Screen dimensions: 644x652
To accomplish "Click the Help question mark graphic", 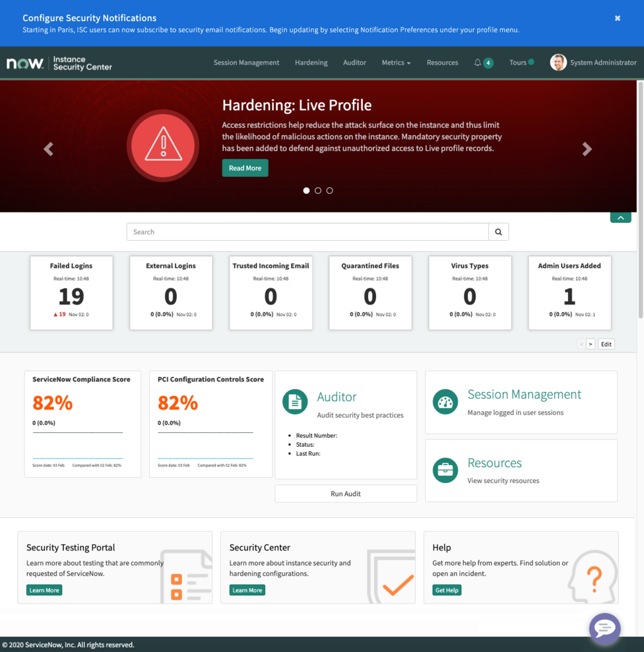I will click(x=593, y=576).
